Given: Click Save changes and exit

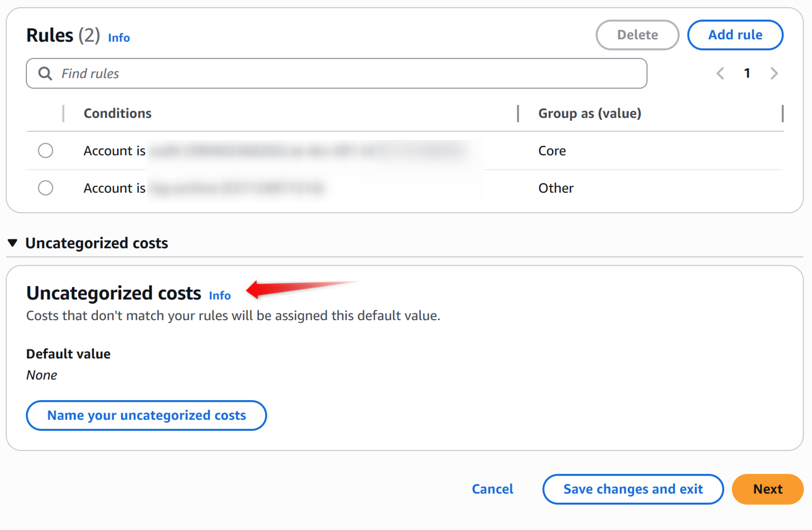Looking at the screenshot, I should (x=633, y=489).
